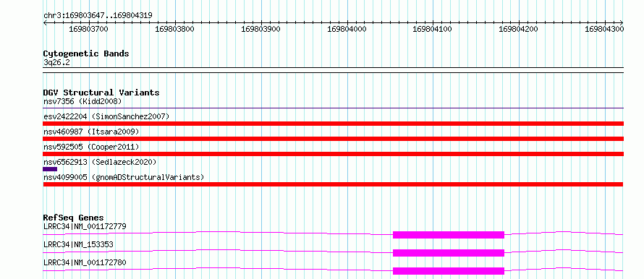Select the LRRC34|NM_153353 transcript label
644x279 pixels.
[x=78, y=244]
